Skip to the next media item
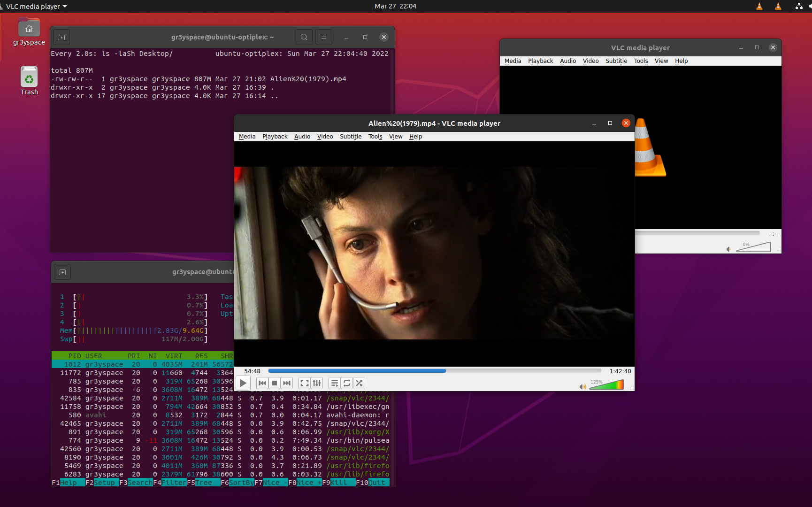Image resolution: width=812 pixels, height=507 pixels. (287, 383)
